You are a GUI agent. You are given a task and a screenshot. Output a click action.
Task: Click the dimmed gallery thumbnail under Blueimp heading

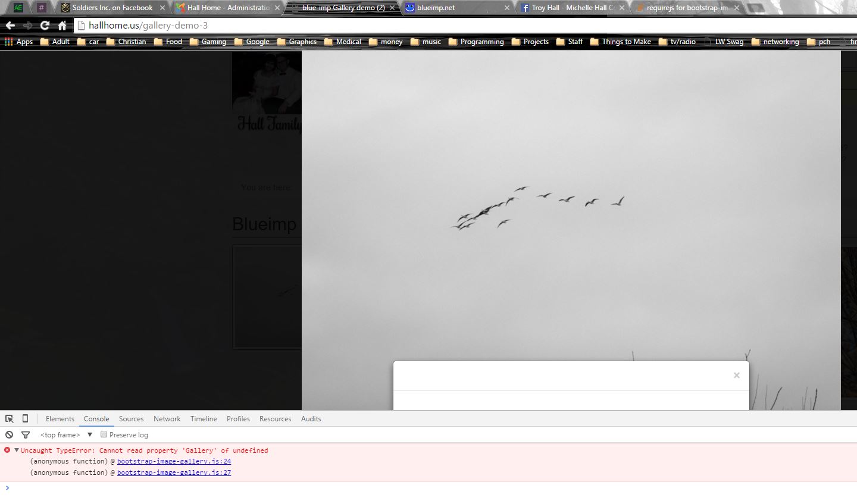click(267, 296)
